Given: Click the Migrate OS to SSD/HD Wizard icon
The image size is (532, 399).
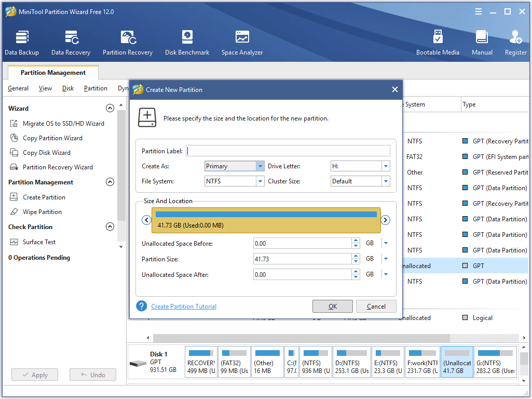Looking at the screenshot, I should click(14, 123).
